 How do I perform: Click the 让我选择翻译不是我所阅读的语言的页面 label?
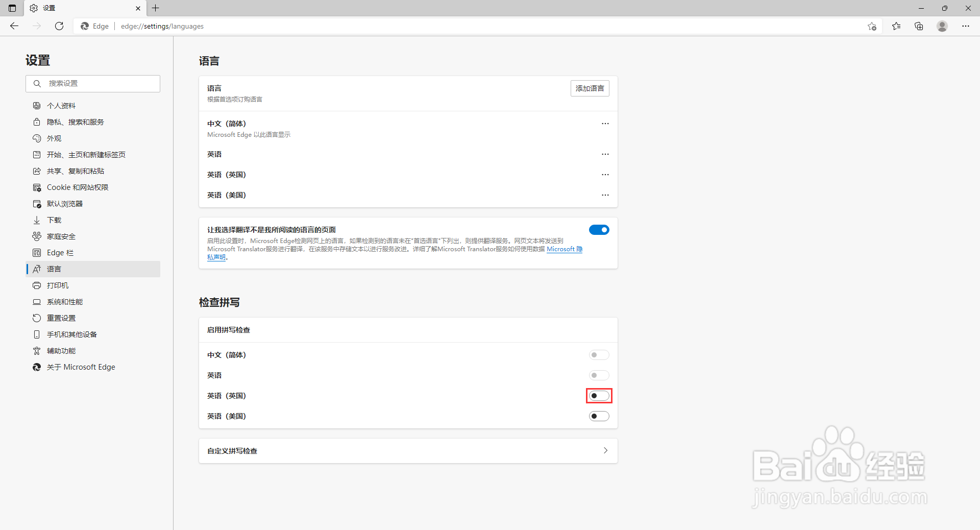click(272, 230)
